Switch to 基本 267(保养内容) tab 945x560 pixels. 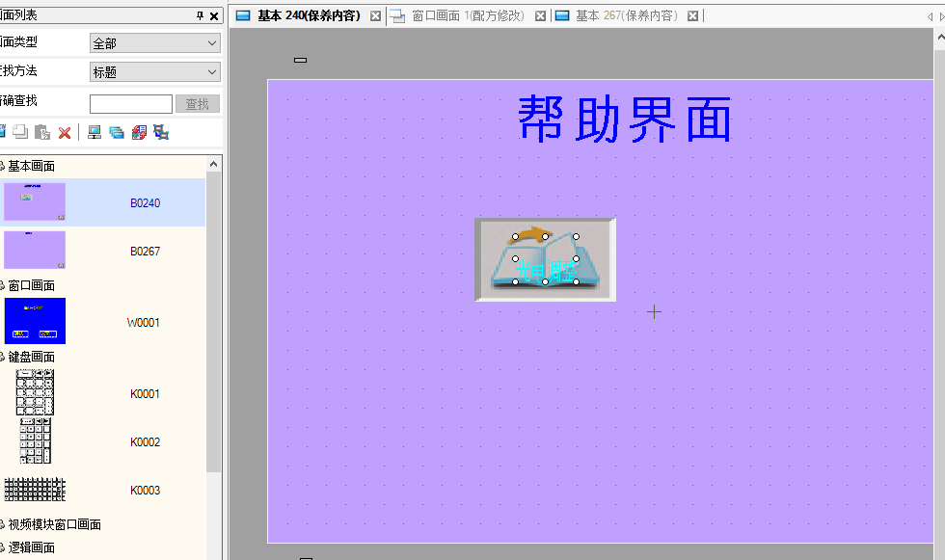[x=626, y=16]
